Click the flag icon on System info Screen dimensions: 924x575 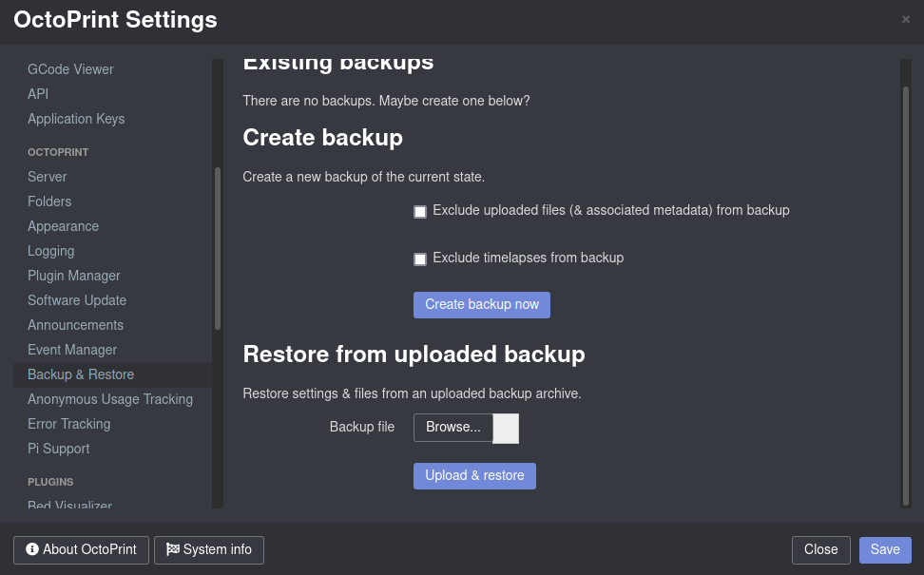(x=173, y=549)
